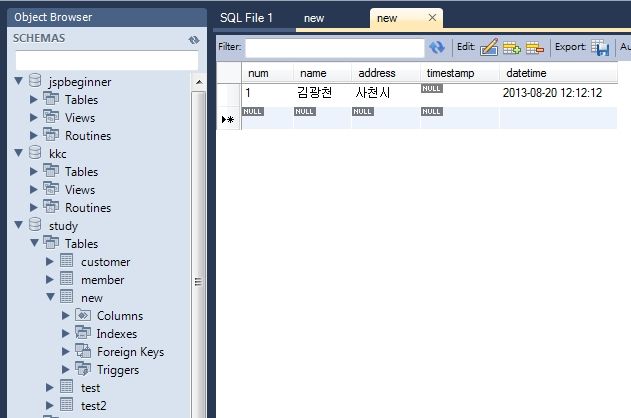This screenshot has width=631, height=418.
Task: Click the Foreign Keys folder icon
Action: [x=83, y=351]
